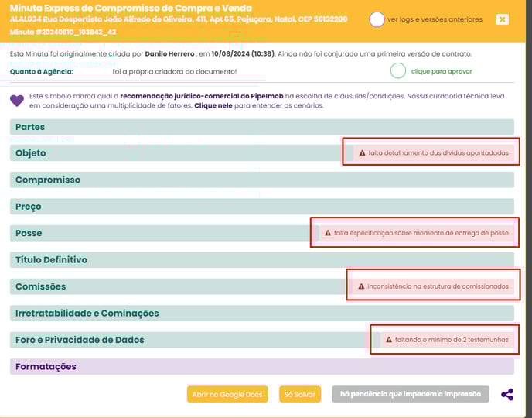Close the Minuta Express dialog
Image resolution: width=532 pixels, height=418 pixels.
(502, 19)
